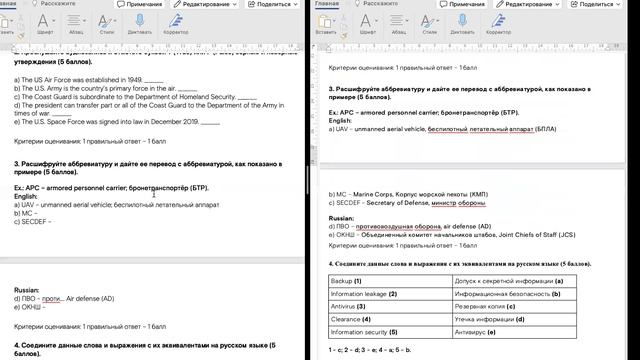
Task: Click 'b) MC – Marine Corps' line in right document
Action: 408,194
